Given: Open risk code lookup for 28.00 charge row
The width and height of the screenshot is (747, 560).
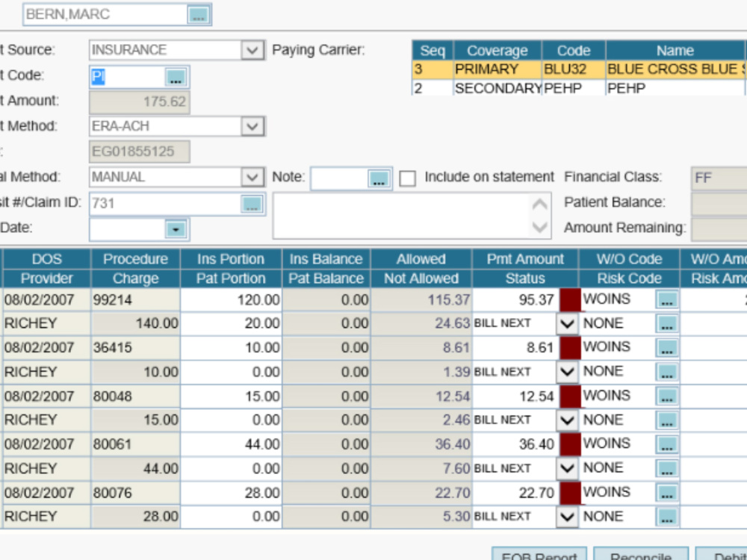Looking at the screenshot, I should (666, 517).
